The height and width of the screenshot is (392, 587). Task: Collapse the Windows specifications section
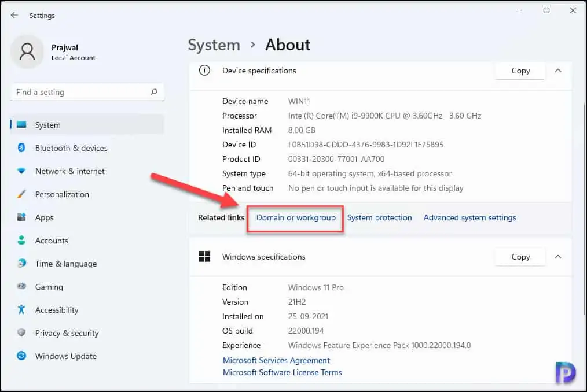558,257
